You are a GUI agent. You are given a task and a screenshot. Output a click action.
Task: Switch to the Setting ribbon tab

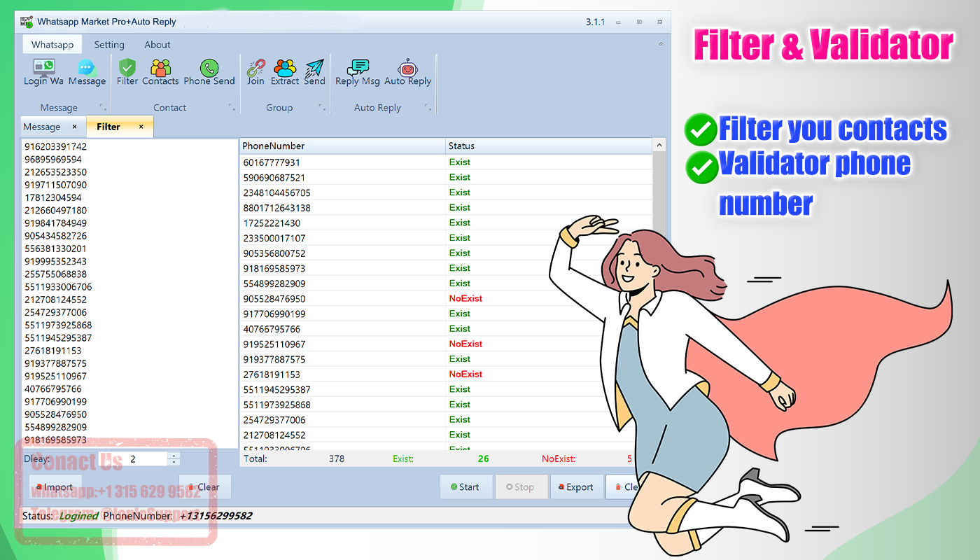(x=109, y=45)
